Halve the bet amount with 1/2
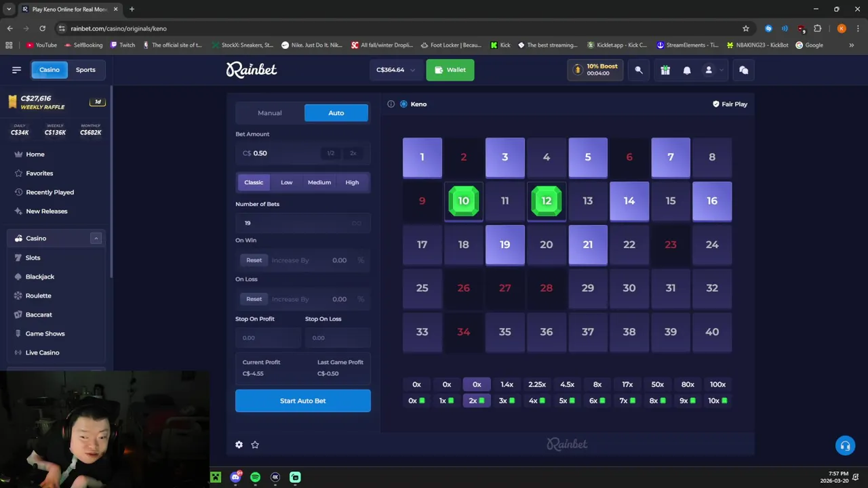Screen dimensions: 868x488 pos(330,153)
